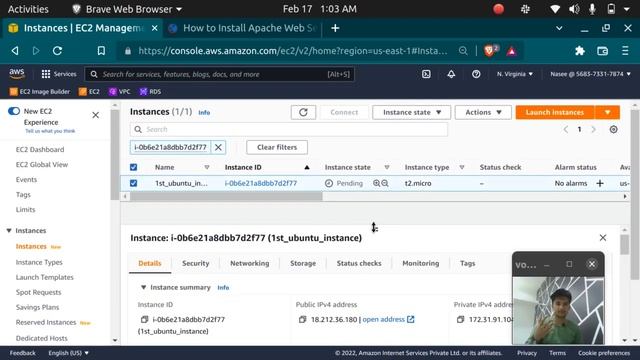Refresh the instances list
The width and height of the screenshot is (640, 360).
coord(303,112)
